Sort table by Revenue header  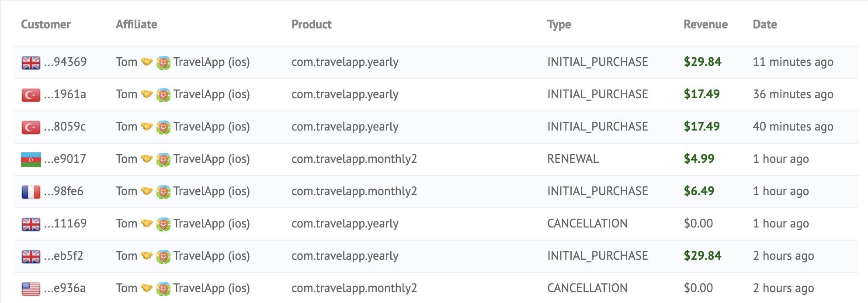point(705,24)
